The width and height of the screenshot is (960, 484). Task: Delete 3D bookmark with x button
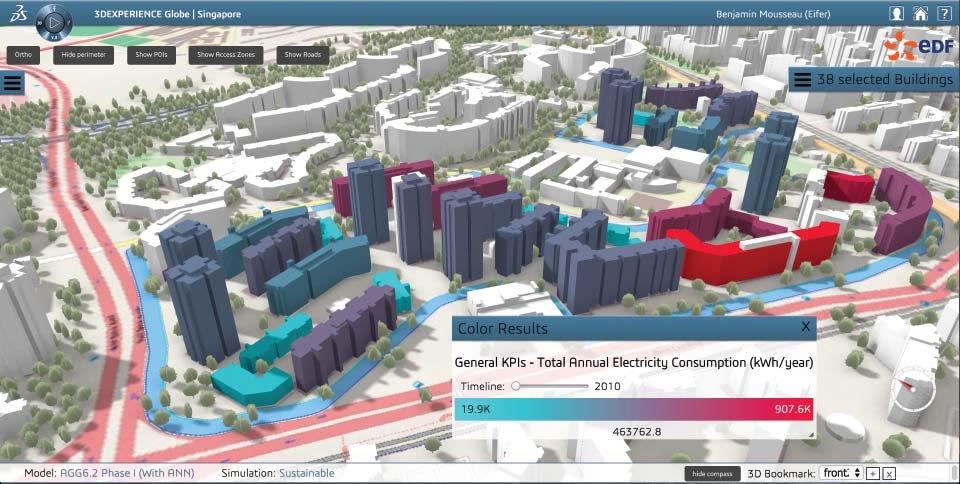click(x=889, y=473)
